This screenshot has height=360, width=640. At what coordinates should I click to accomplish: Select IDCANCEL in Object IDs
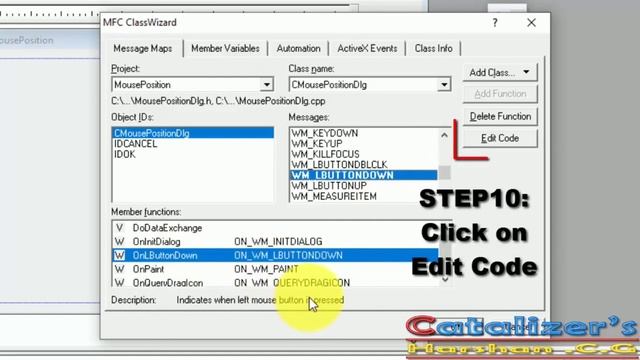coord(193,144)
